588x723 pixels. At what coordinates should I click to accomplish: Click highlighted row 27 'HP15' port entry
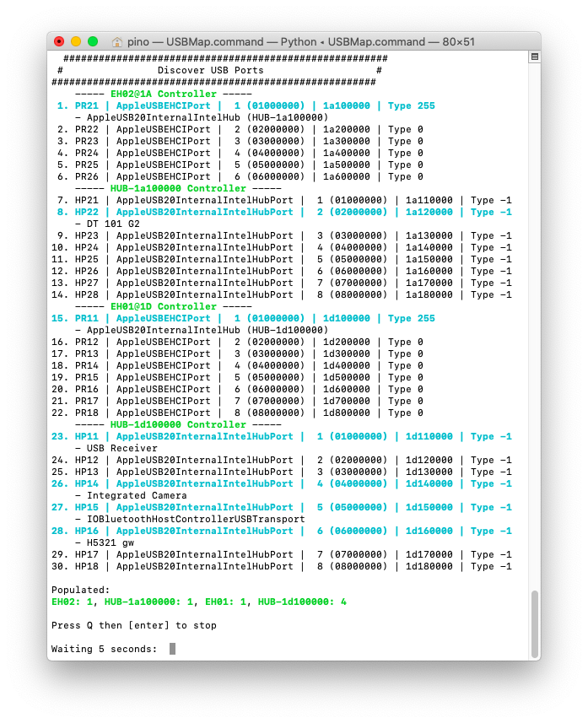pyautogui.click(x=281, y=508)
